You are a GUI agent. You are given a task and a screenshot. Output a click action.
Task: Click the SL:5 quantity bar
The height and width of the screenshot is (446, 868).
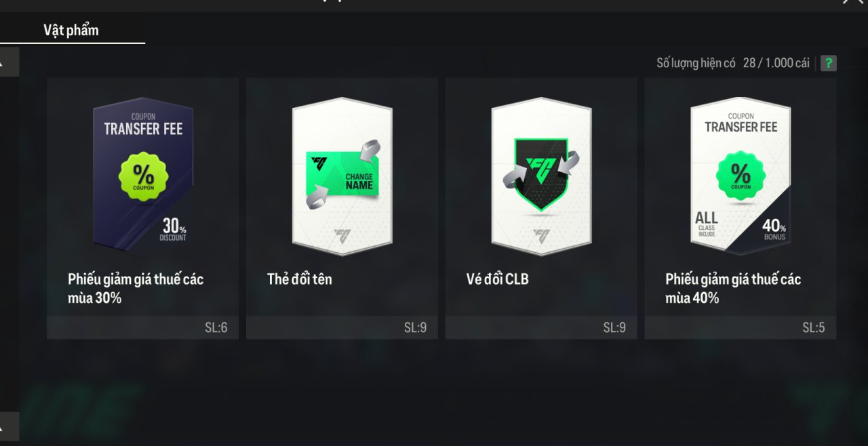740,327
